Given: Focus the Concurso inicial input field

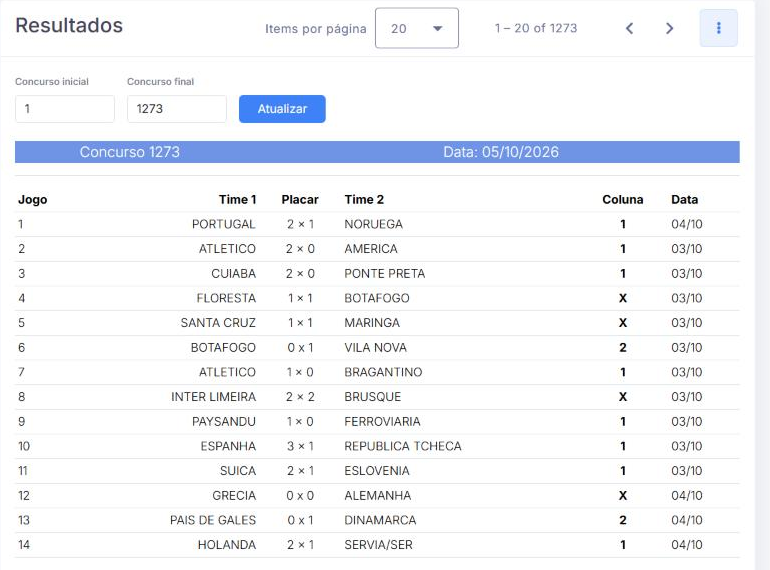Looking at the screenshot, I should 65,109.
